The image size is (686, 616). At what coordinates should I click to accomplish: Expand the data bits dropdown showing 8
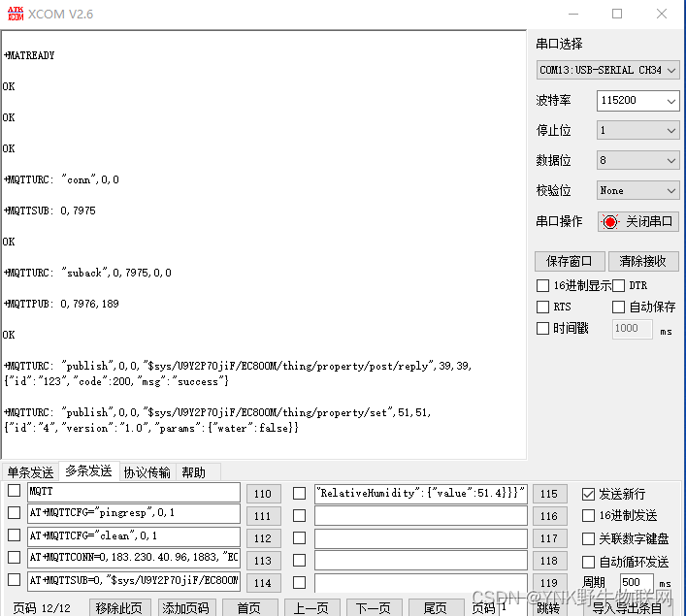[637, 161]
